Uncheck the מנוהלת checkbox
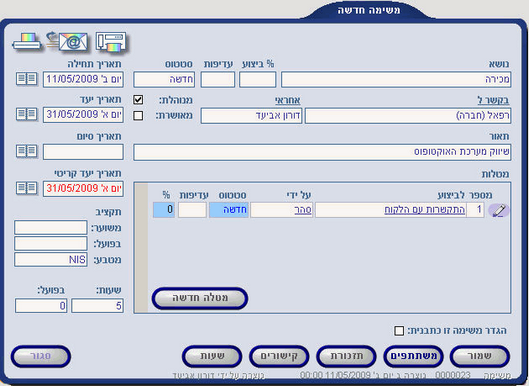Viewport: 529px width, 386px height. point(138,100)
